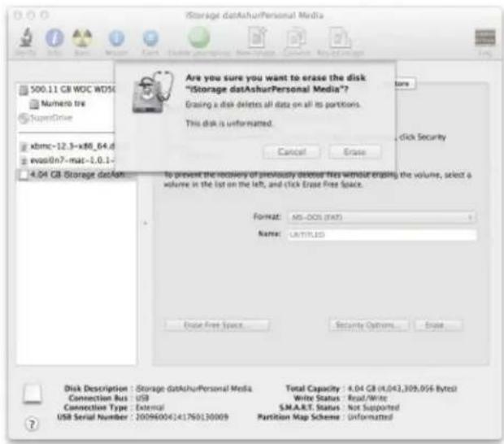The height and width of the screenshot is (444, 504).
Task: Open the Info toolbar icon
Action: 54,38
